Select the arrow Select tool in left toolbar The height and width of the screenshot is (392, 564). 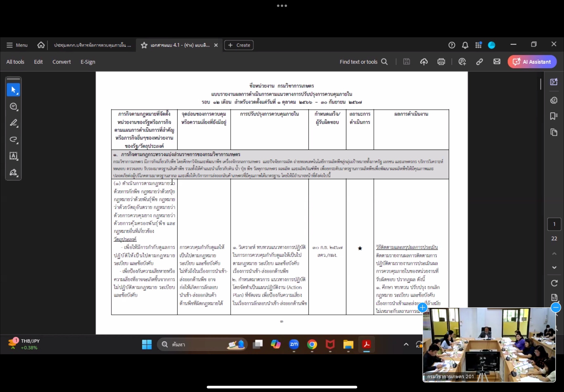coord(13,90)
